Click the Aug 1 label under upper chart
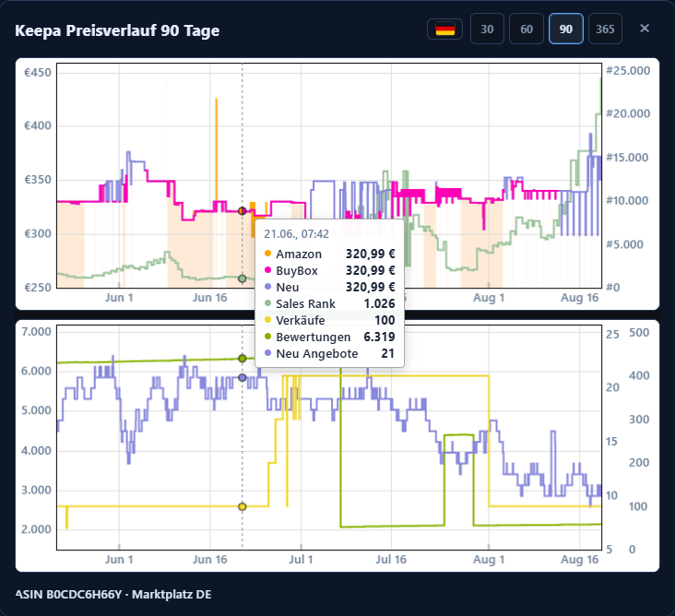The height and width of the screenshot is (616, 675). point(489,298)
